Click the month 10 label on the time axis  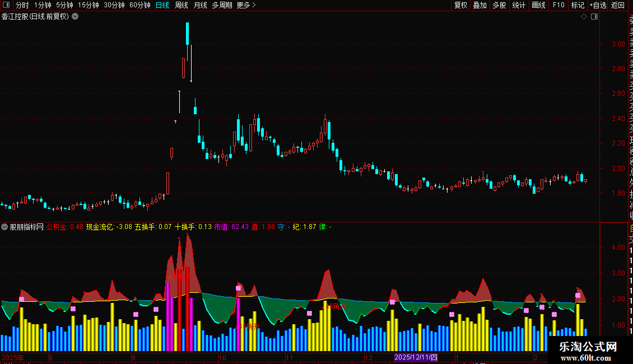(x=222, y=357)
